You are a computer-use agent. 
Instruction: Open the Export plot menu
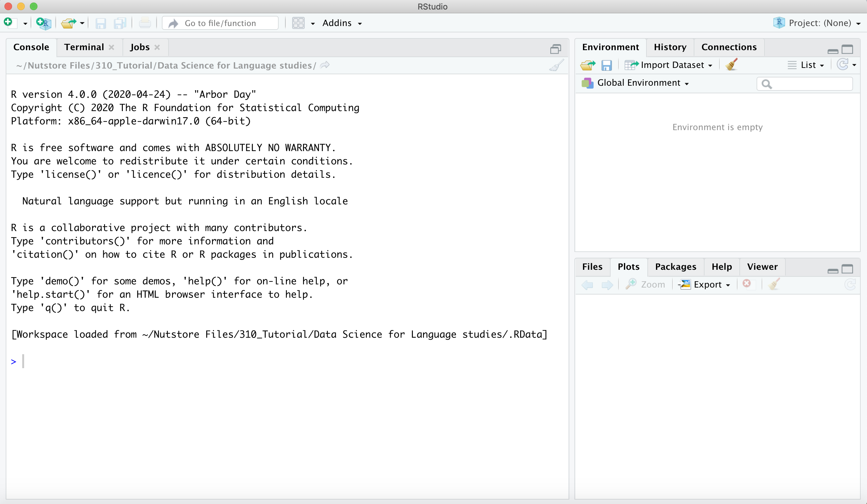pos(704,284)
